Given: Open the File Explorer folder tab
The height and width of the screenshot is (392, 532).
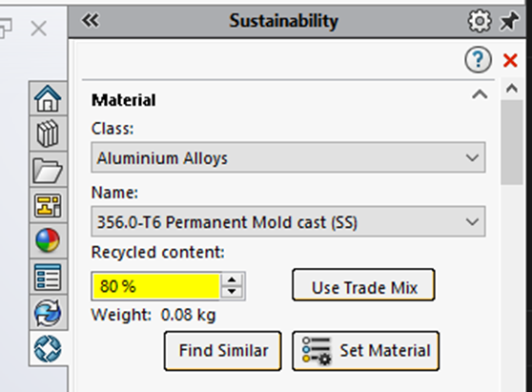Looking at the screenshot, I should 48,170.
